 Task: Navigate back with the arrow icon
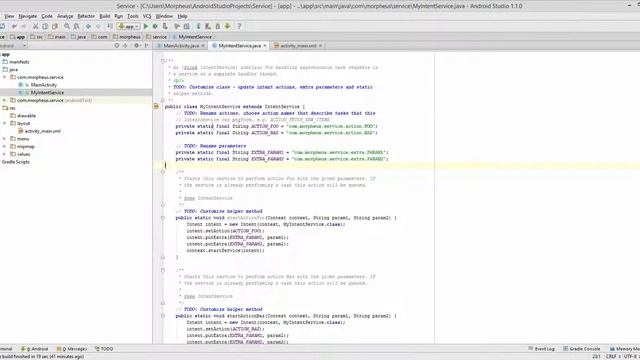tap(88, 27)
